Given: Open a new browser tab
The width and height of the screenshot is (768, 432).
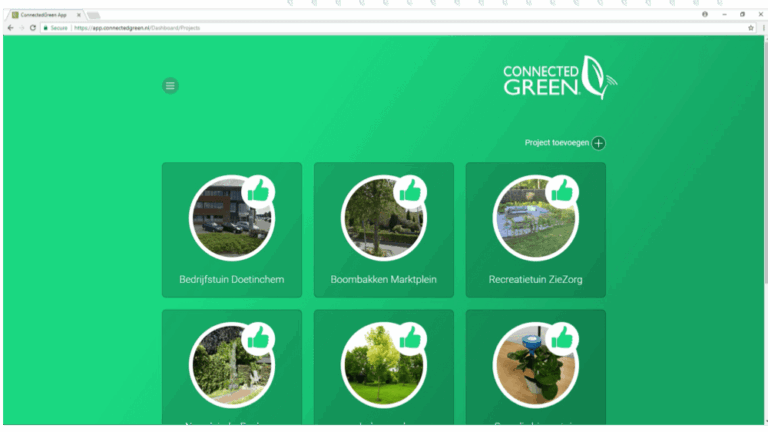Looking at the screenshot, I should coord(93,15).
